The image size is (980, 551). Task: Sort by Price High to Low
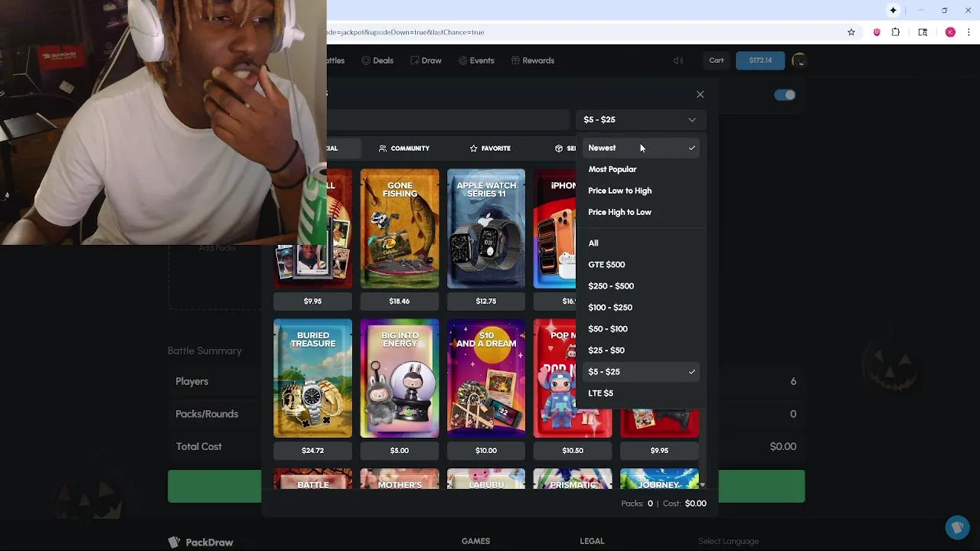tap(639, 212)
